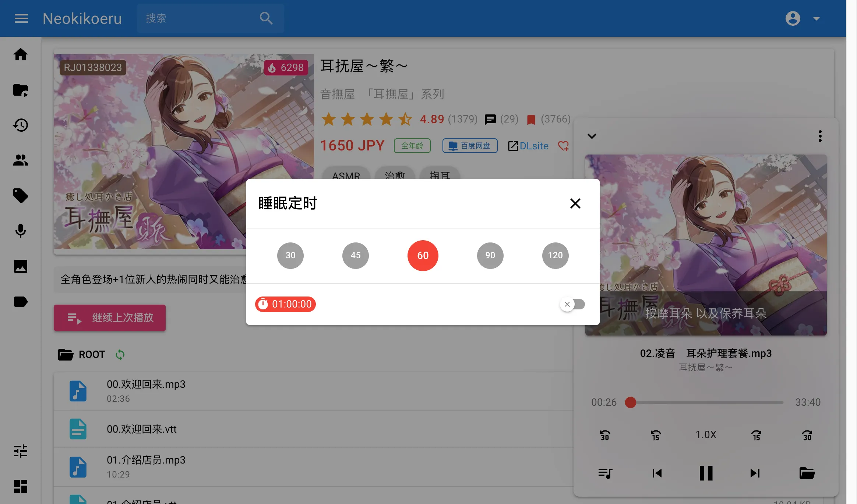Open the current playlist queue icon
Viewport: 857px width, 504px height.
[x=605, y=473]
